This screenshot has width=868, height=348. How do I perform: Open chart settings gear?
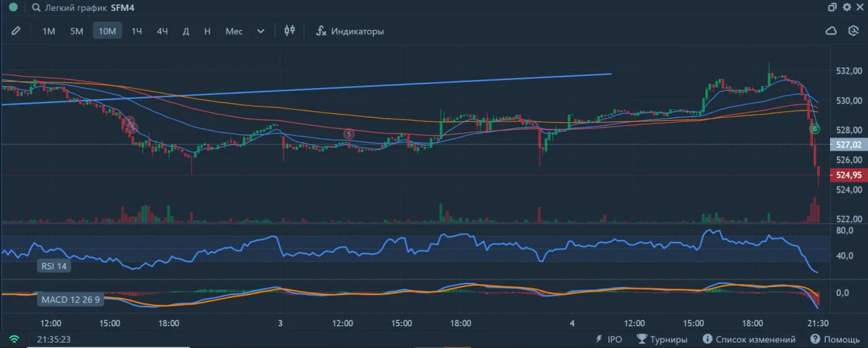[846, 7]
